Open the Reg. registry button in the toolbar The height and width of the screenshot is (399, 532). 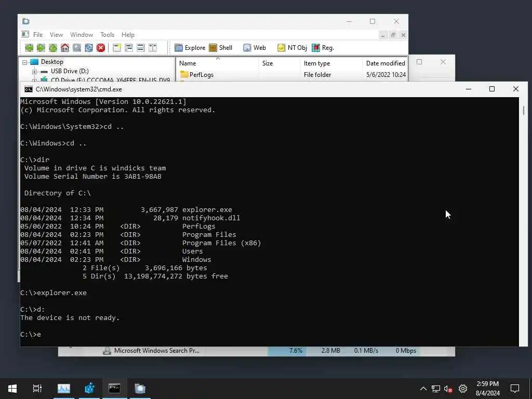tap(323, 48)
